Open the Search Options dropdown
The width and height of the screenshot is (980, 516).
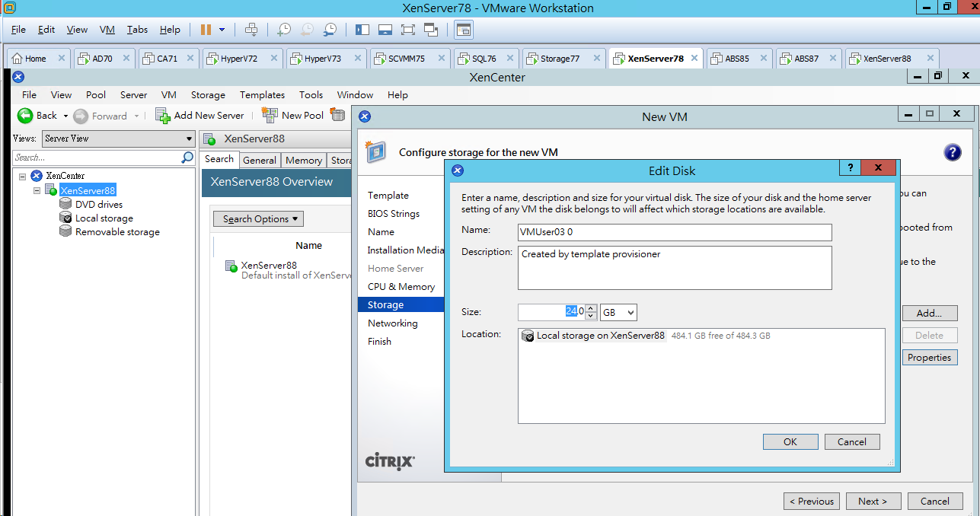[x=257, y=218]
